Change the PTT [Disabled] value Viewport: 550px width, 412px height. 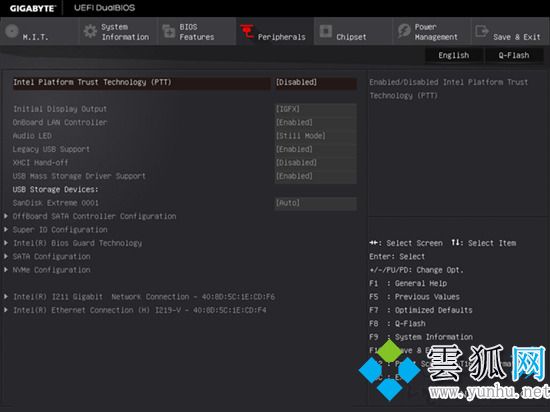316,83
